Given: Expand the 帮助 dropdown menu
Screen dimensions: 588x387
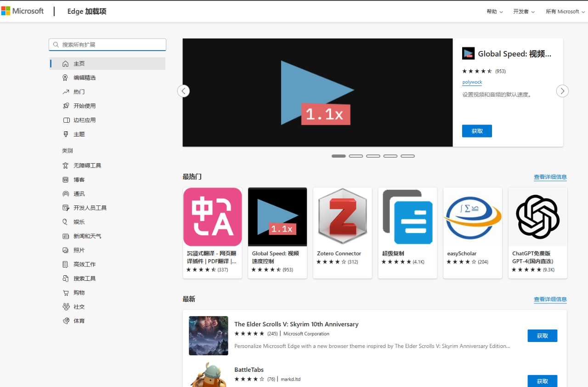Looking at the screenshot, I should point(495,11).
